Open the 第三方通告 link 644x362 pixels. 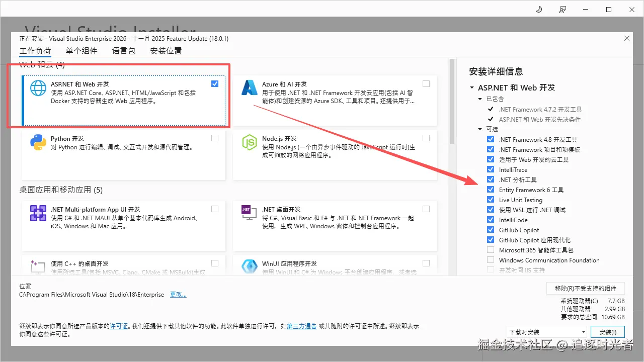coord(302,326)
